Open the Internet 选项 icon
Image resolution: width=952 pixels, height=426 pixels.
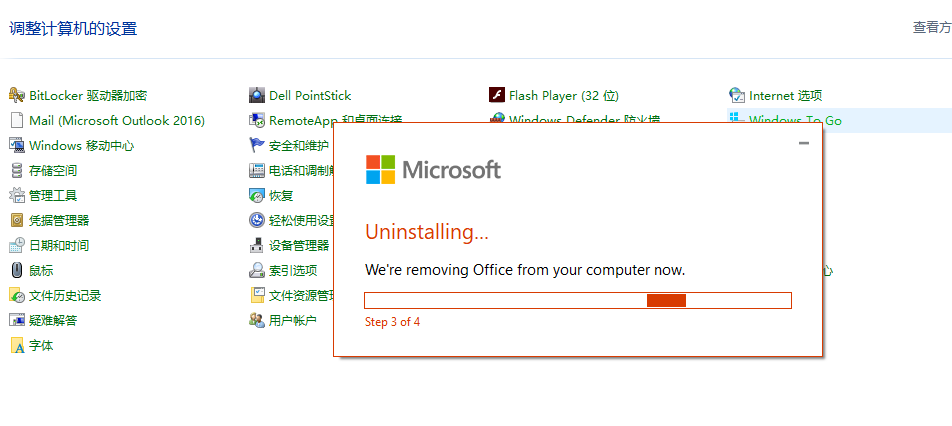click(738, 95)
